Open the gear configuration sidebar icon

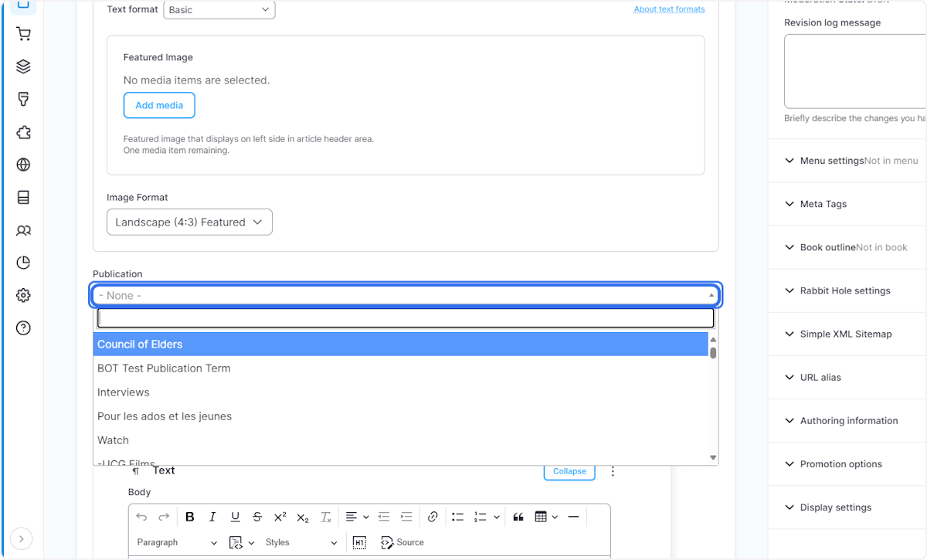tap(23, 295)
